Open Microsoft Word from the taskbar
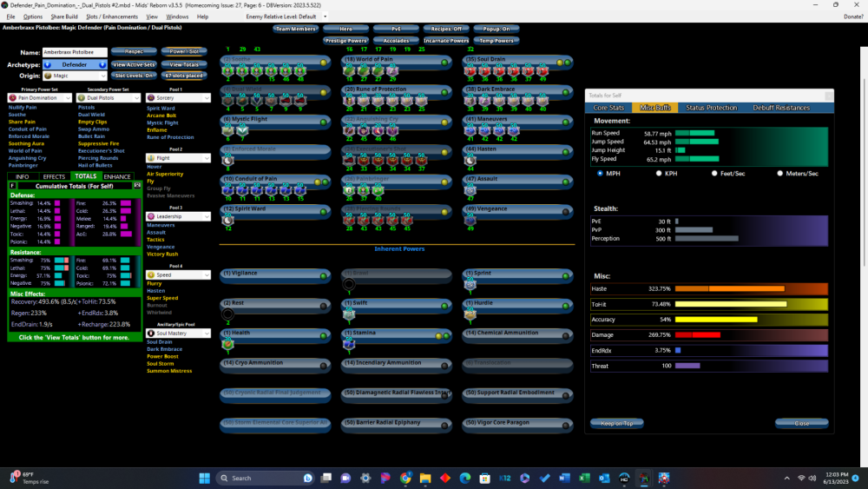The image size is (868, 489). tap(562, 478)
